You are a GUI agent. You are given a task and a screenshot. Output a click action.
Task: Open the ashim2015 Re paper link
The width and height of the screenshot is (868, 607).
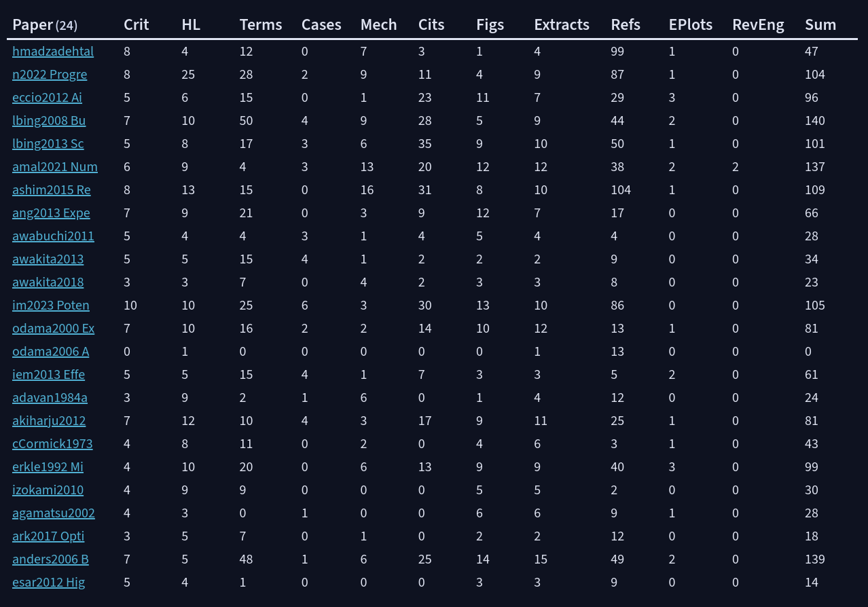pos(52,190)
